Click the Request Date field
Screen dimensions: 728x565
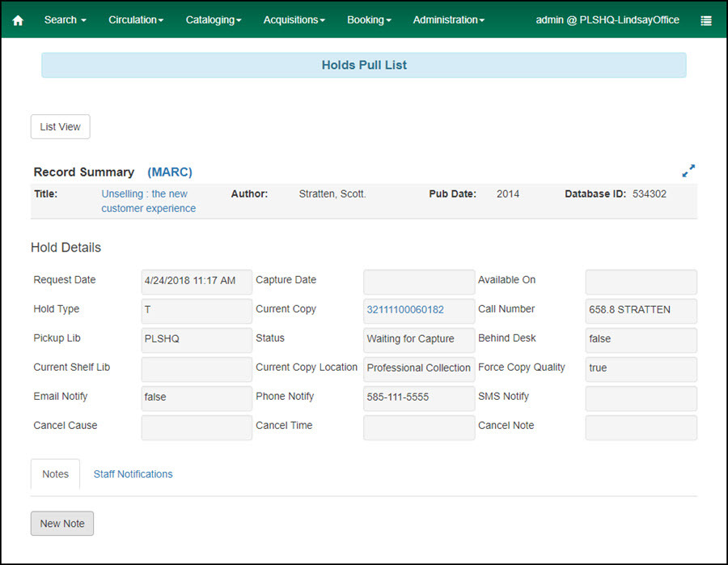[x=197, y=282]
